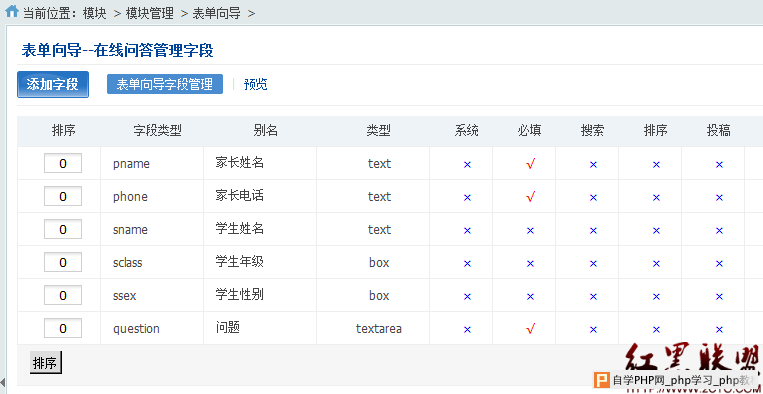Click 表单向导 in the breadcrumb
This screenshot has height=394, width=763.
point(217,13)
